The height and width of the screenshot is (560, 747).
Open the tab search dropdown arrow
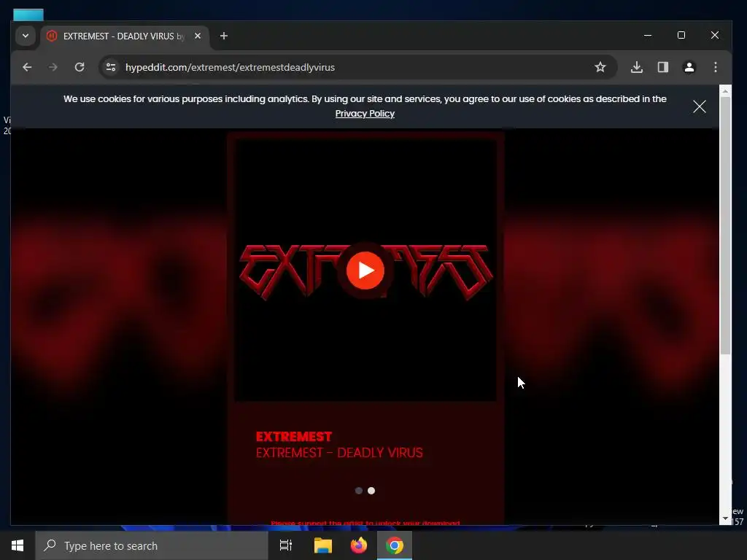[x=26, y=36]
